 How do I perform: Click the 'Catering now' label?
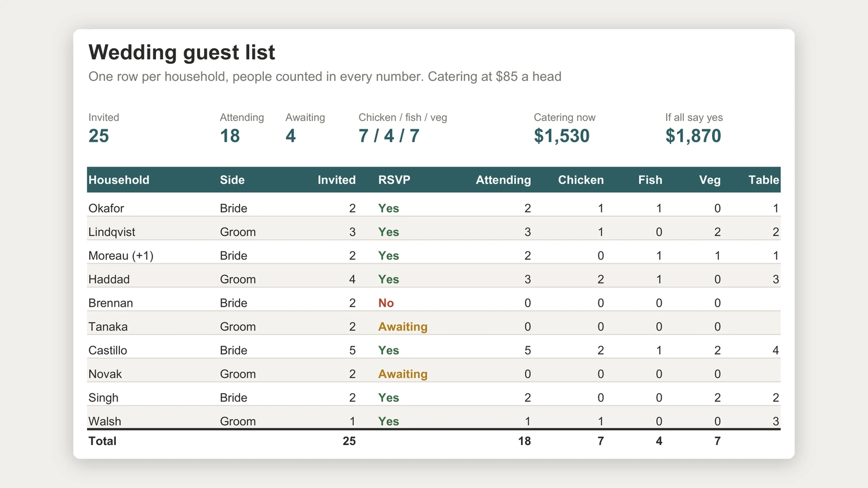[565, 117]
